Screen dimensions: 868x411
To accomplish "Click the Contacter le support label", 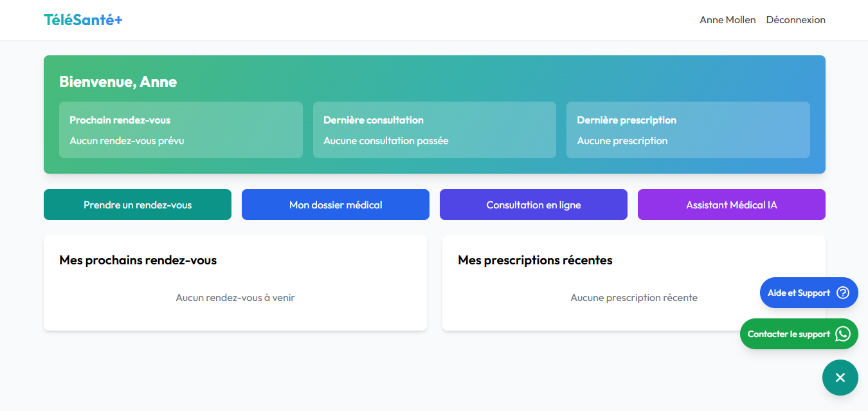I will [x=788, y=334].
